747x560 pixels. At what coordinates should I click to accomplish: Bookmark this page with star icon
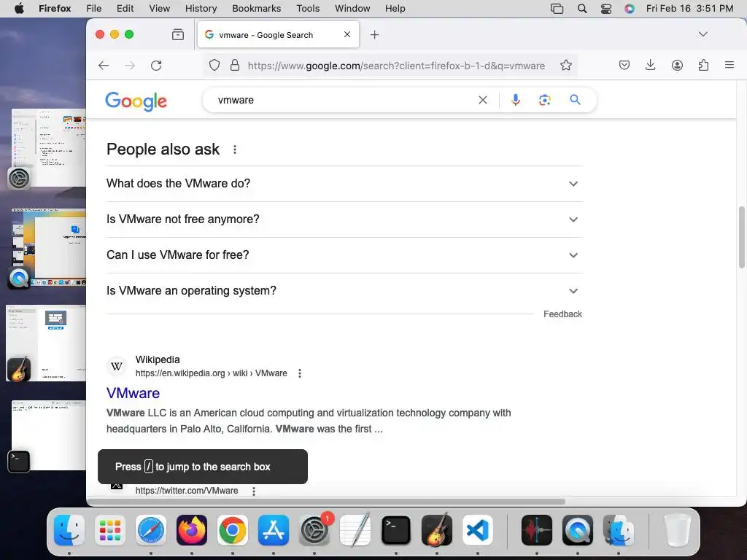[x=566, y=65]
